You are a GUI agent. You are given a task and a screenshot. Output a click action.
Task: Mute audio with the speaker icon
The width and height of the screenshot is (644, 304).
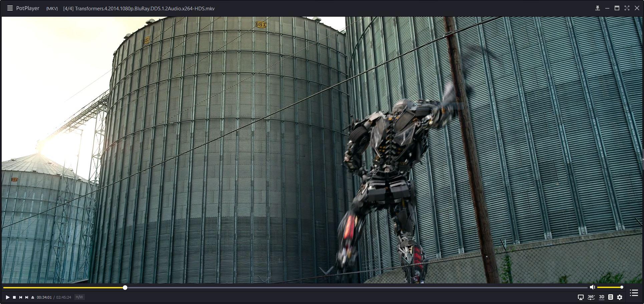click(592, 287)
